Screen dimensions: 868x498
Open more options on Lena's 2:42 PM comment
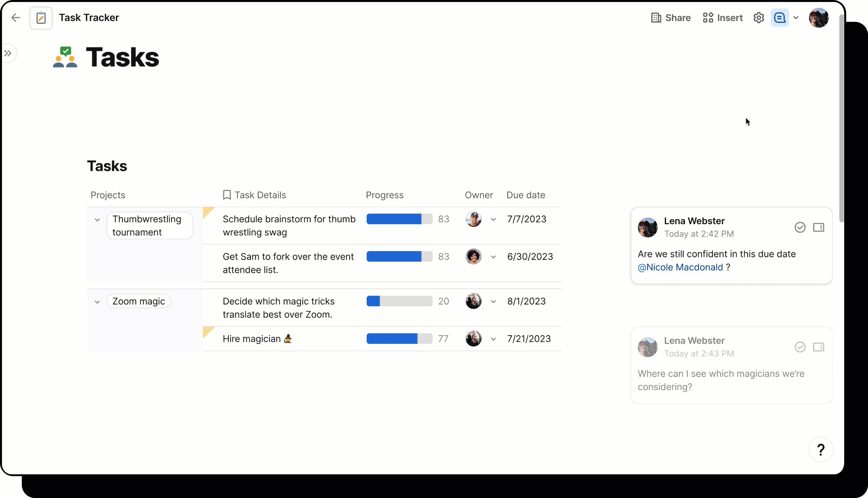tap(819, 227)
